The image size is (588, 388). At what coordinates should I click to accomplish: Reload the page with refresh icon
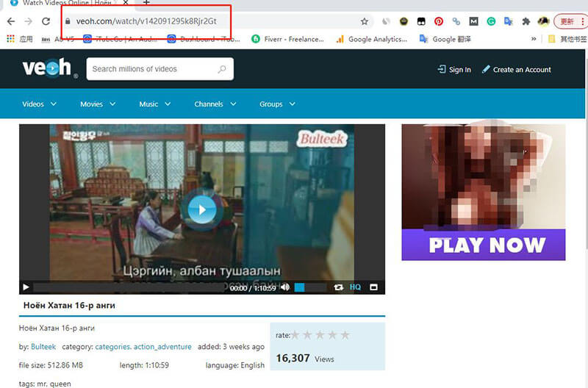click(x=46, y=21)
